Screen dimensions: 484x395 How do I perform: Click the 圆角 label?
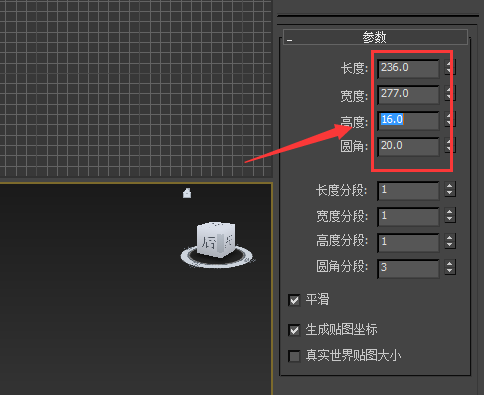click(354, 146)
